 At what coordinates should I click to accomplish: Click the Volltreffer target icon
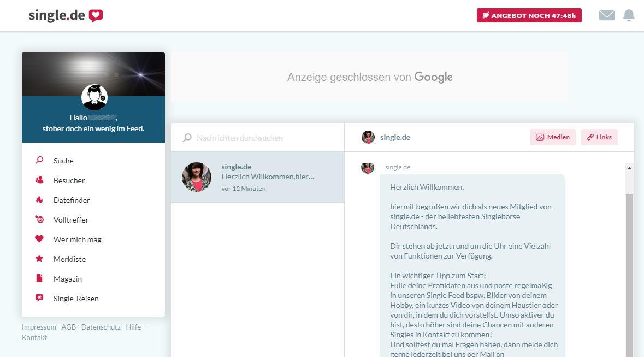coord(39,219)
